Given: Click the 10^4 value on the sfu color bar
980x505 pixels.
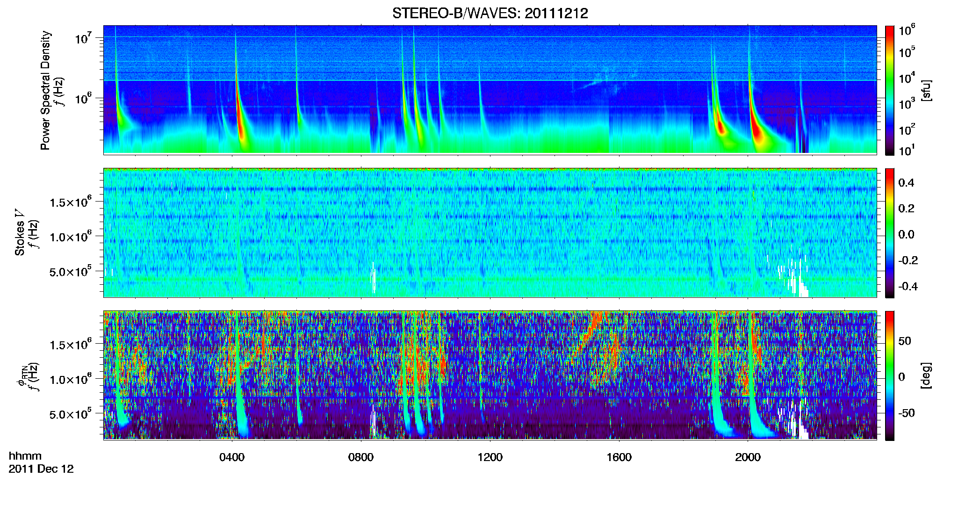Looking at the screenshot, I should (x=907, y=78).
